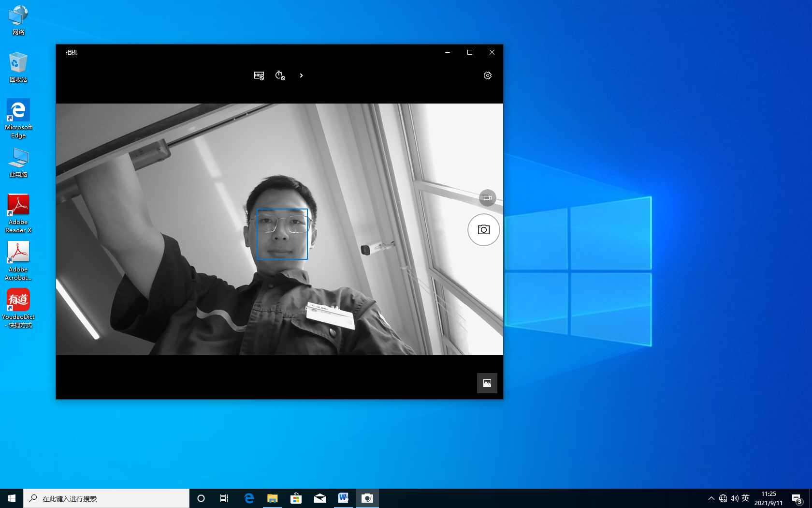The width and height of the screenshot is (812, 508).
Task: Open the Windows Start menu
Action: point(12,498)
